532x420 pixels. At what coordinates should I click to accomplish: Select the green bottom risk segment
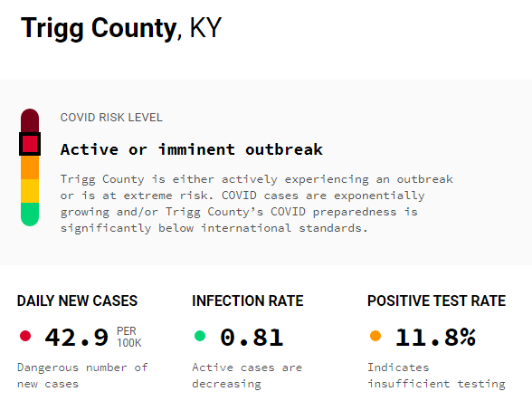click(x=30, y=215)
